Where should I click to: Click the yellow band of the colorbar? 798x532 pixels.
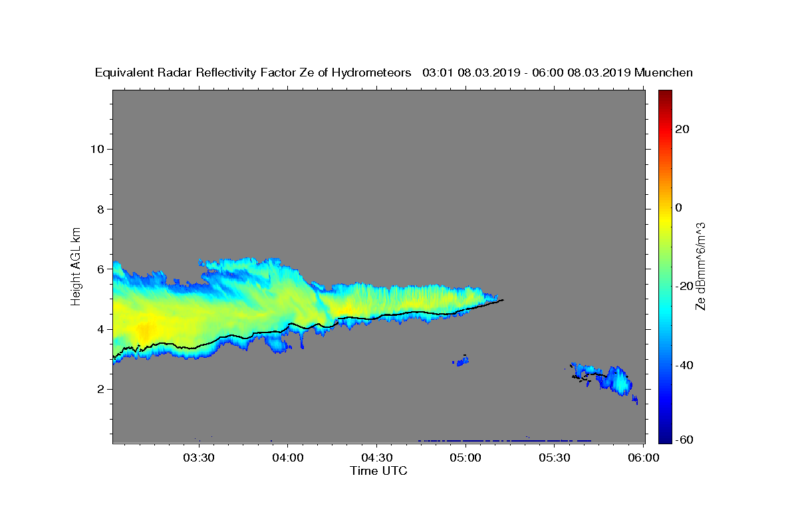pyautogui.click(x=664, y=219)
